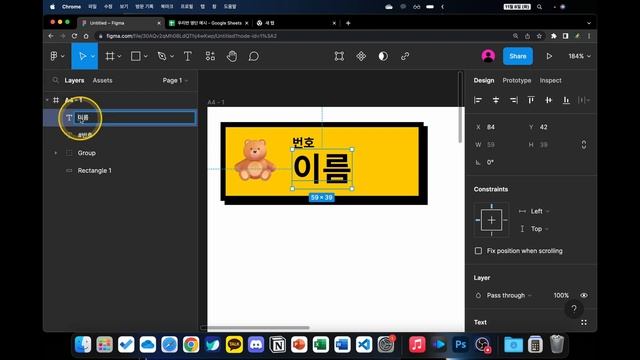Click the Present play icon

point(549,56)
